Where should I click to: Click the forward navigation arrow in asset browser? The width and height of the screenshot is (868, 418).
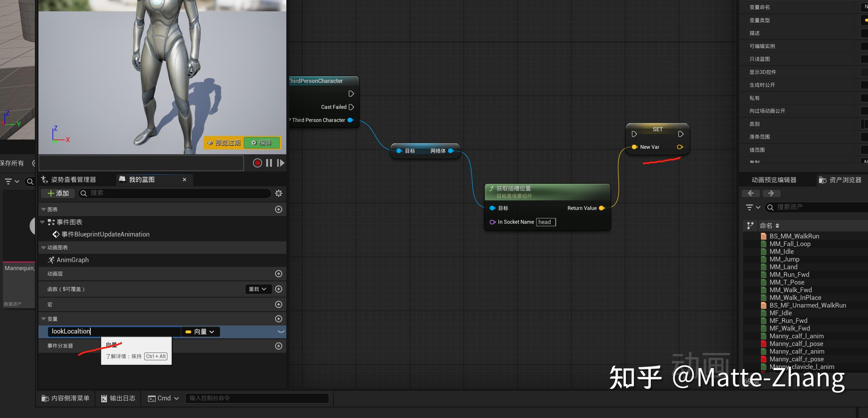pyautogui.click(x=772, y=193)
